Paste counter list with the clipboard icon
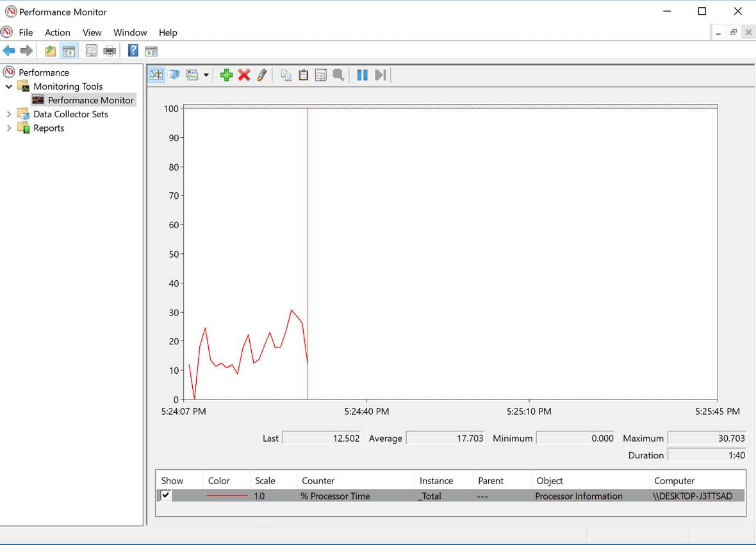This screenshot has width=756, height=545. [x=303, y=74]
